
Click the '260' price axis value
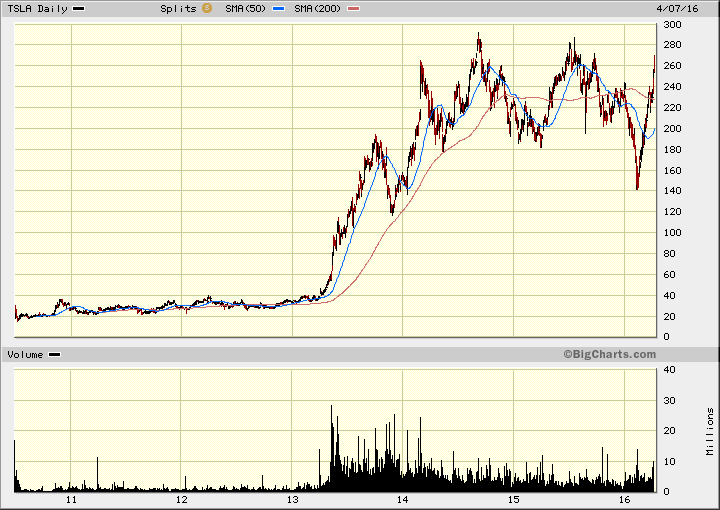point(672,66)
